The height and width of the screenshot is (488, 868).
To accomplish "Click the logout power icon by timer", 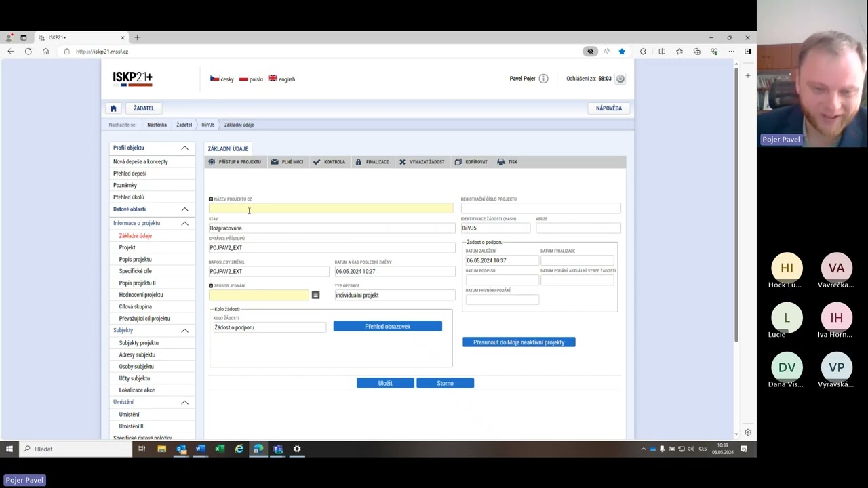I will point(620,79).
